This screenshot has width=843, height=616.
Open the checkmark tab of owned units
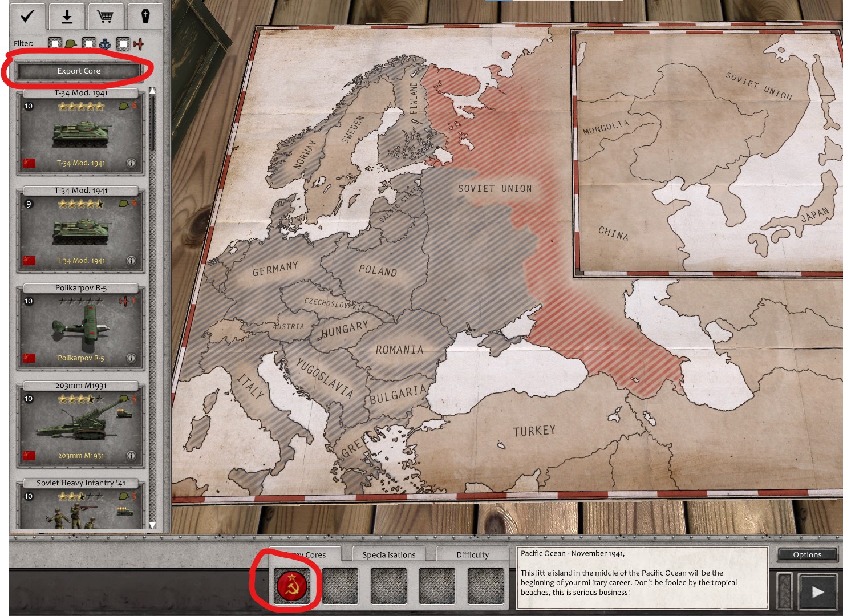click(x=27, y=15)
